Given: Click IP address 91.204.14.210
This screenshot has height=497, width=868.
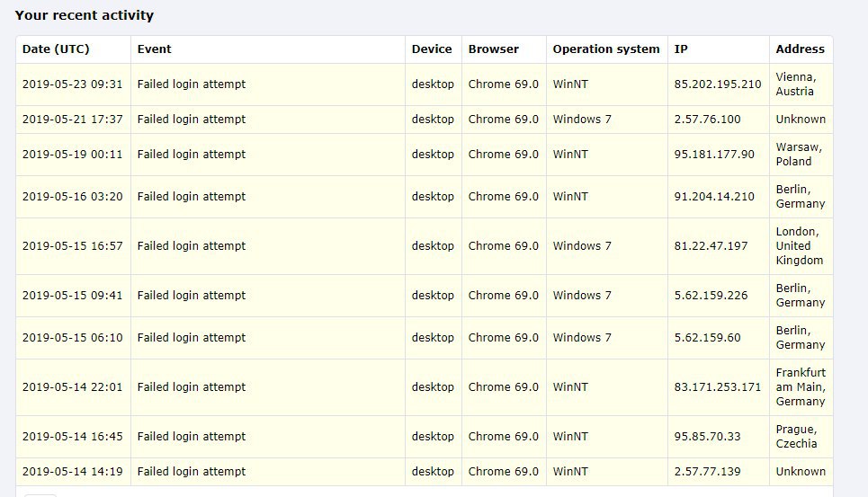Looking at the screenshot, I should pos(714,197).
